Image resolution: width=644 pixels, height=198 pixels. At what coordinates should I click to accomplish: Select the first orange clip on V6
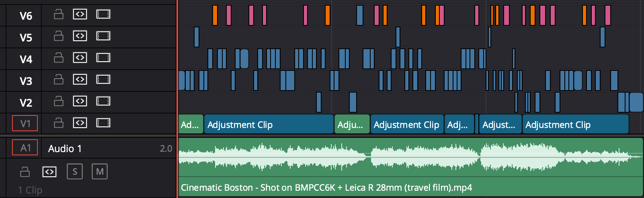[x=215, y=15]
